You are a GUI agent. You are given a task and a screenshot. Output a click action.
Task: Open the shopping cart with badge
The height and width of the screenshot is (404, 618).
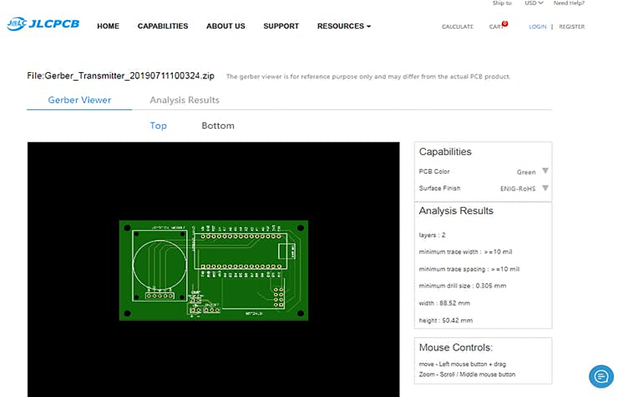click(498, 26)
